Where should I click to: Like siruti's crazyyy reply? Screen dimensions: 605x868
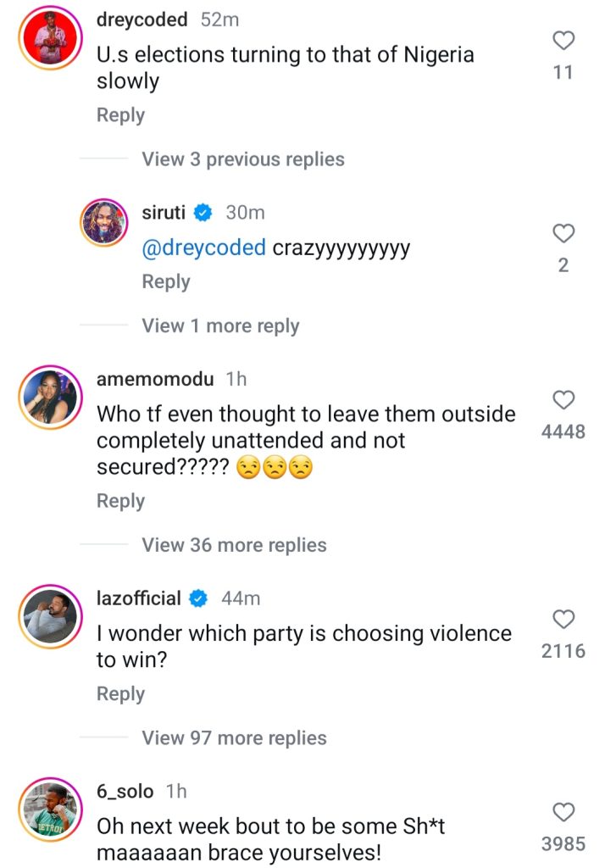(563, 233)
